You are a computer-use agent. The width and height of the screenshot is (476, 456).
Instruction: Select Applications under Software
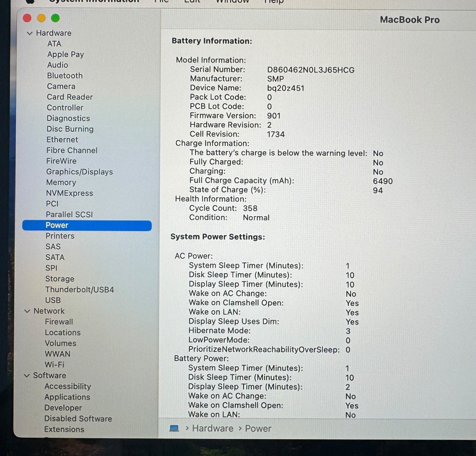[67, 397]
